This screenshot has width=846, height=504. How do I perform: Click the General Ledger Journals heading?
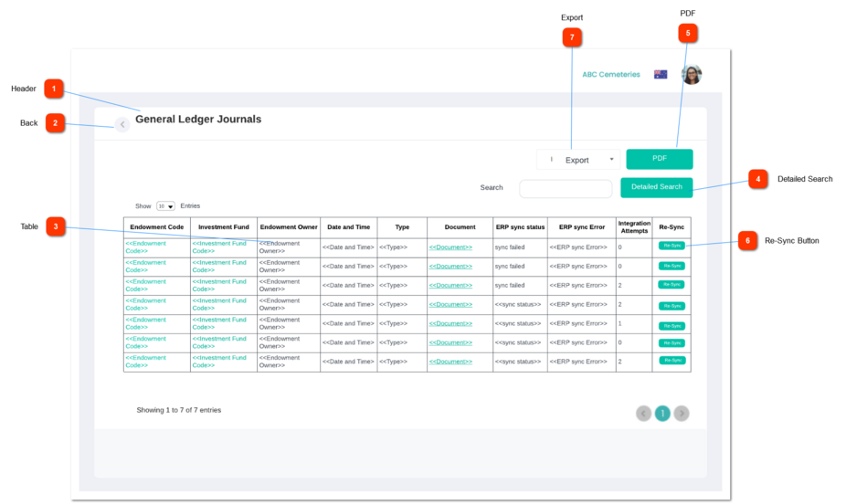(x=198, y=119)
